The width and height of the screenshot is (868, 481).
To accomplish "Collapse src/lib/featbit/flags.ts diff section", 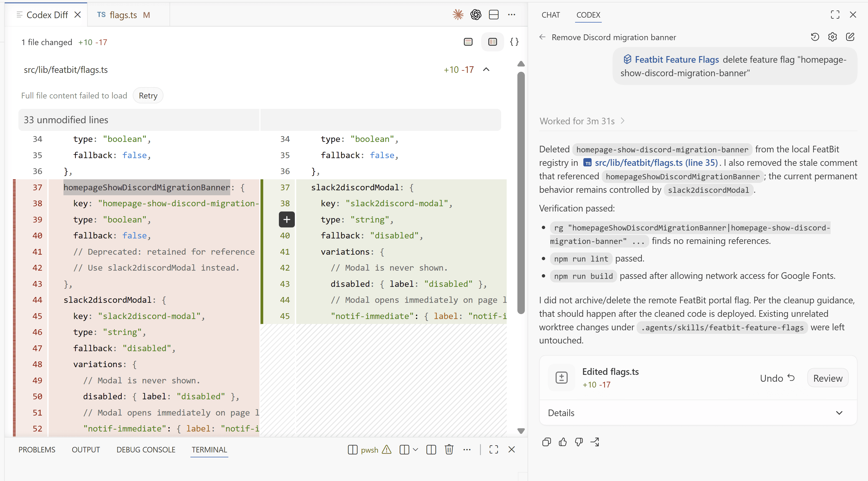I will click(x=486, y=70).
